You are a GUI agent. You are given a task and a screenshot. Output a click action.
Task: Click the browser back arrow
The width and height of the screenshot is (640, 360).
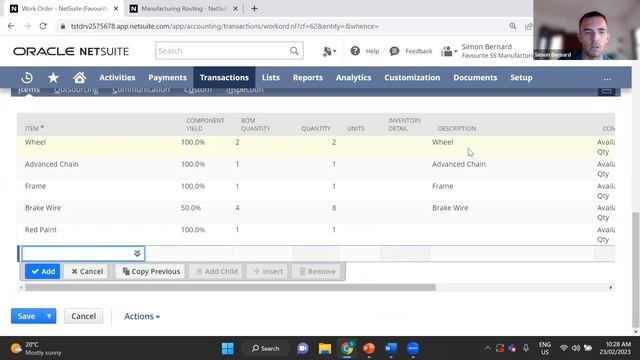(x=11, y=26)
